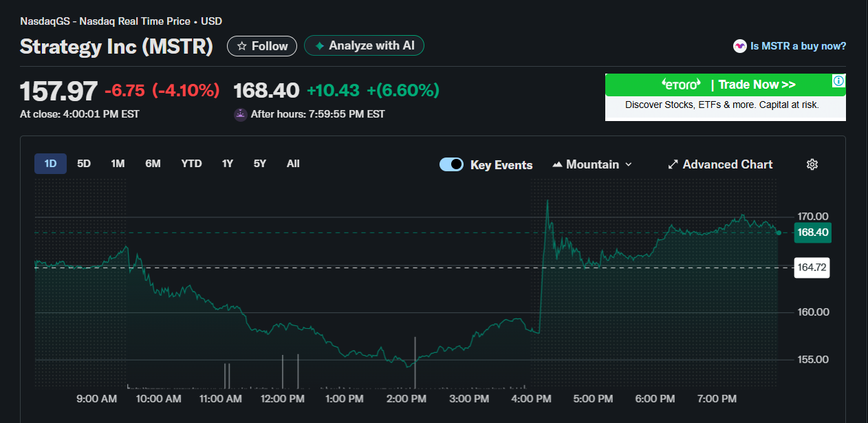Select the 1Y range tab
This screenshot has height=423, width=868.
tap(228, 164)
